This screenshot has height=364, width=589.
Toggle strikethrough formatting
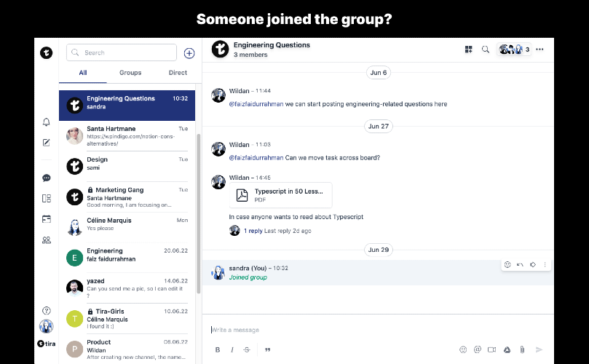click(x=247, y=350)
